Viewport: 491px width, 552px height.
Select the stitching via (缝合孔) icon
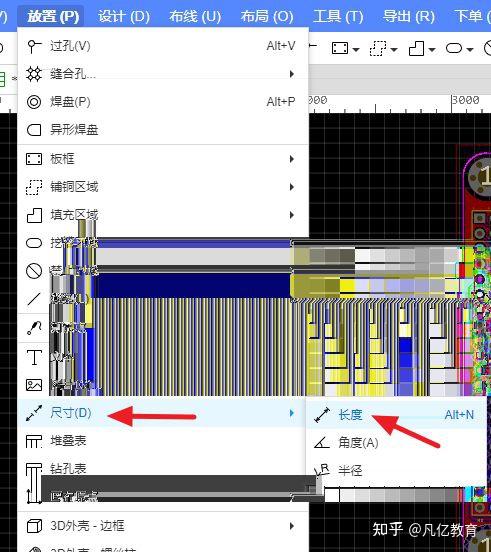(x=34, y=74)
